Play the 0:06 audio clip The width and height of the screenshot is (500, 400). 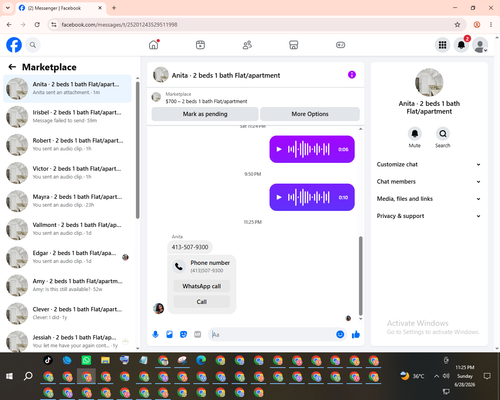pyautogui.click(x=279, y=149)
